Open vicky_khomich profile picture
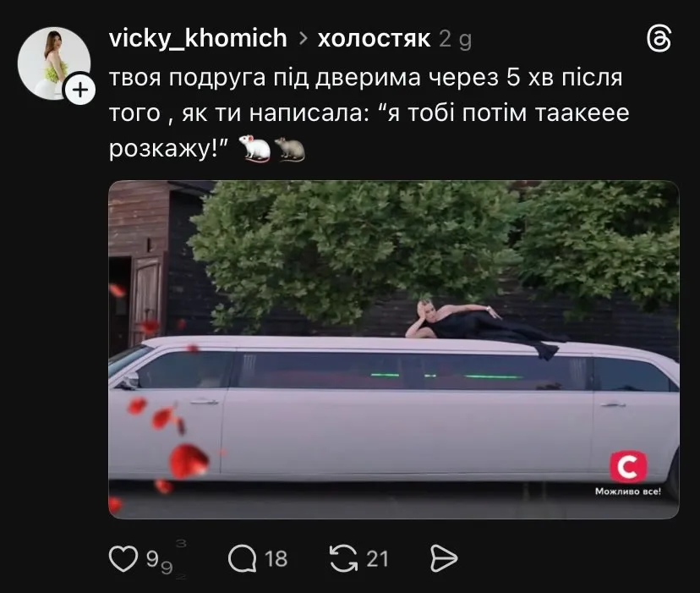Screen dimensions: 700x593 pos(53,63)
